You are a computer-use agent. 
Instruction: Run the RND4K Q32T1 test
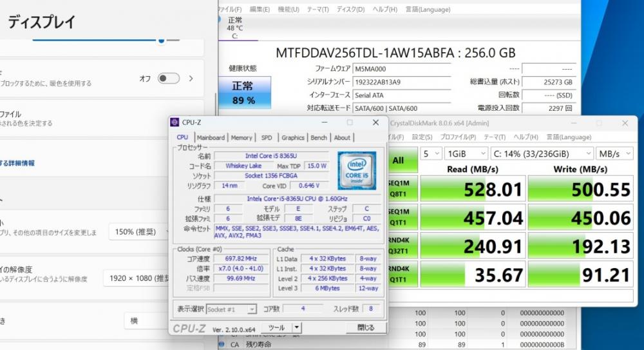pos(402,246)
